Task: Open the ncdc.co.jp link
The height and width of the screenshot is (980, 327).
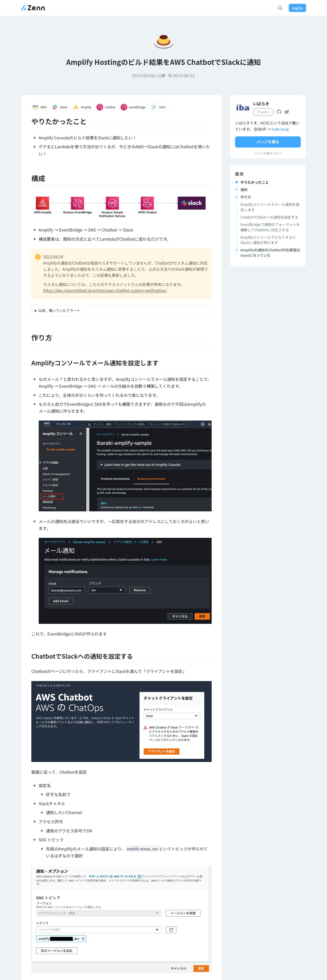Action: coord(280,129)
